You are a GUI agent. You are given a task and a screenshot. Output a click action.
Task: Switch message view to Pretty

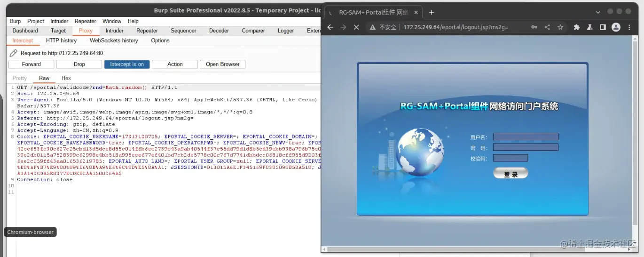[x=20, y=78]
